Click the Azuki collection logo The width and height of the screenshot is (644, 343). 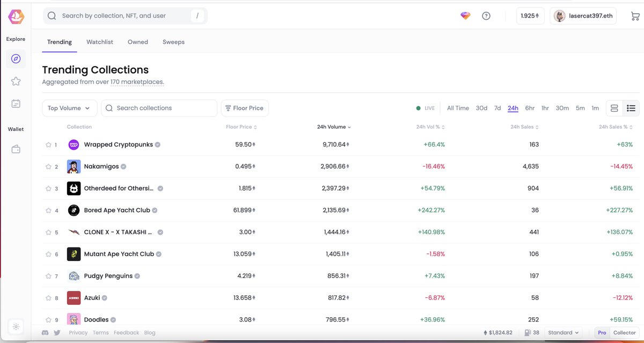pyautogui.click(x=74, y=298)
